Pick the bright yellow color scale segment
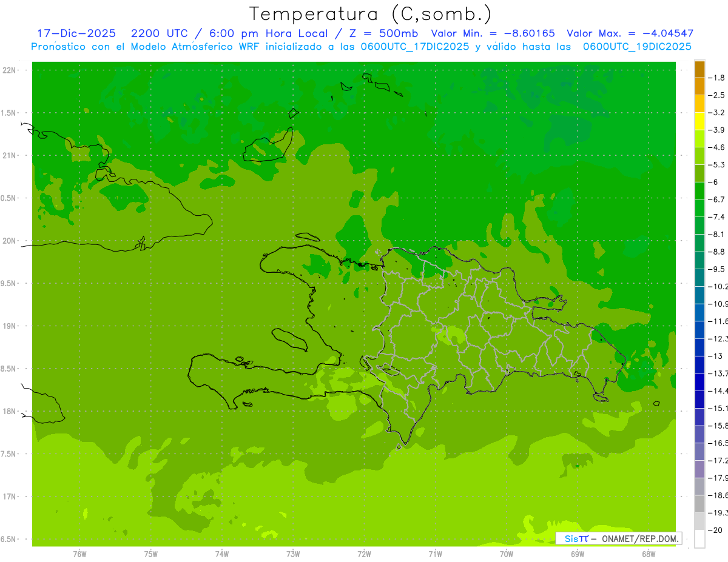This screenshot has height=562, width=728. (x=699, y=121)
